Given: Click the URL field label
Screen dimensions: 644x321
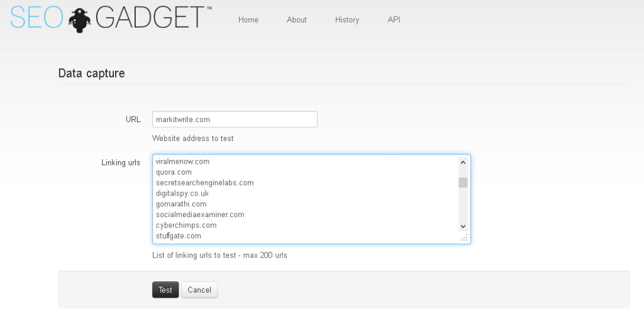Looking at the screenshot, I should point(133,120).
